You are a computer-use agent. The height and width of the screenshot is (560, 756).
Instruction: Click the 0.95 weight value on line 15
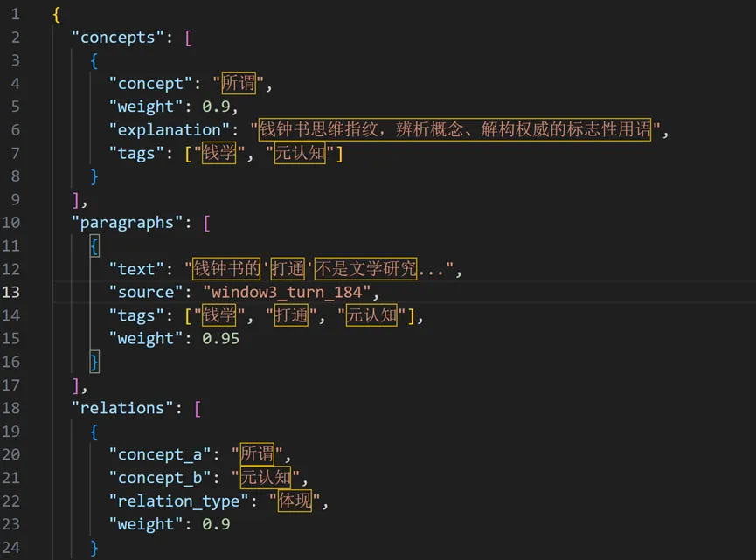click(220, 339)
